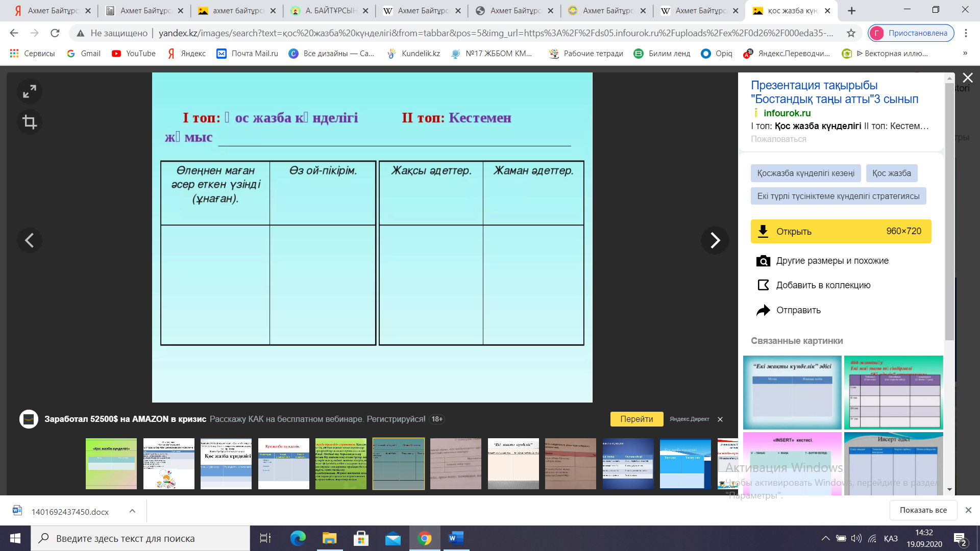Image resolution: width=980 pixels, height=551 pixels.
Task: Click the 'Перейти' ad button
Action: (x=636, y=419)
